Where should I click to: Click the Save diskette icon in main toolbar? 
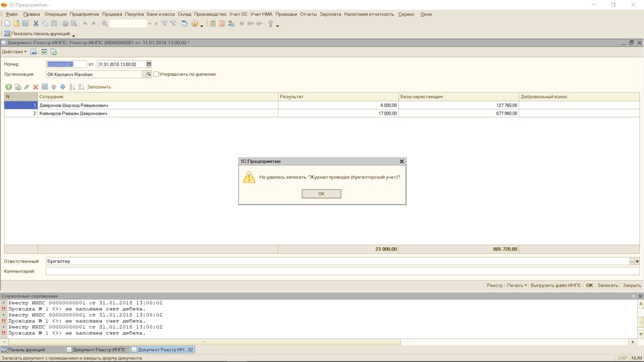pos(25,24)
